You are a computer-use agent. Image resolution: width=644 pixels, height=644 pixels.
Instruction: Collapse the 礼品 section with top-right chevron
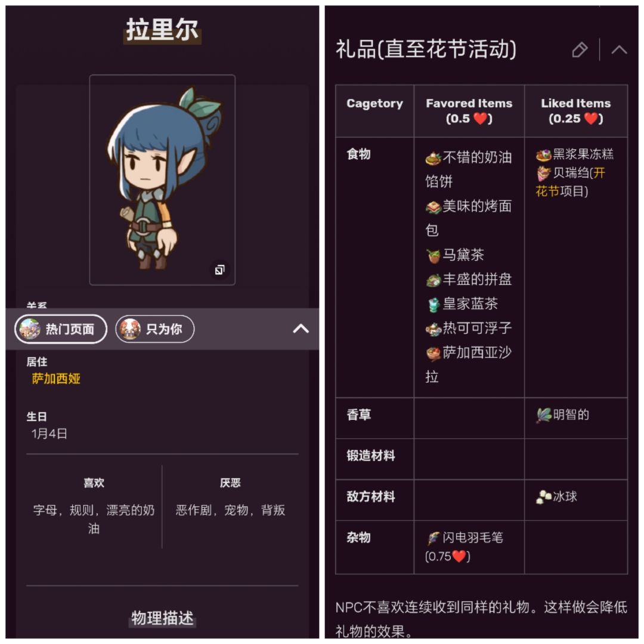coord(619,49)
